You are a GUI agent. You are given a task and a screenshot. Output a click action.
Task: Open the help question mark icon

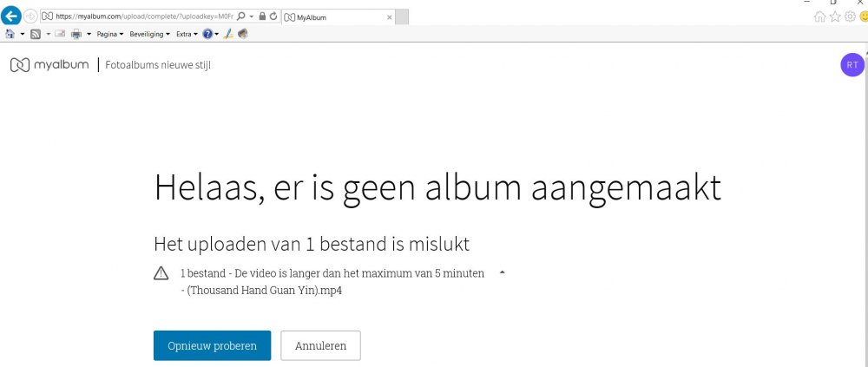[x=207, y=35]
